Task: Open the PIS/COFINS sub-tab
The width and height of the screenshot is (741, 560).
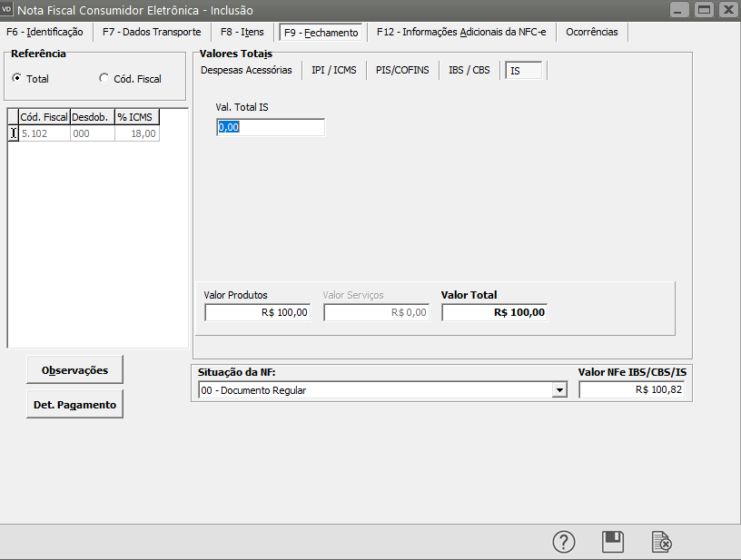Action: 402,70
